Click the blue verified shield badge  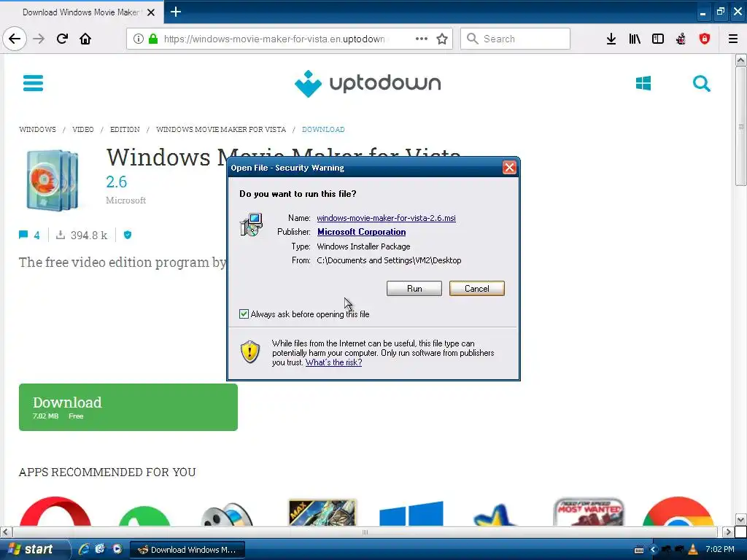tap(127, 235)
